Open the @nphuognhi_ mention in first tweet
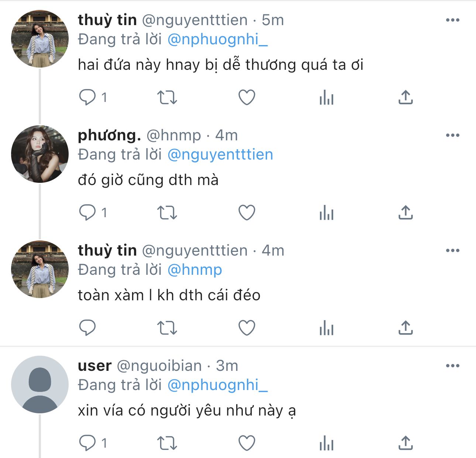Screen dimensions: 476x458 click(x=217, y=40)
